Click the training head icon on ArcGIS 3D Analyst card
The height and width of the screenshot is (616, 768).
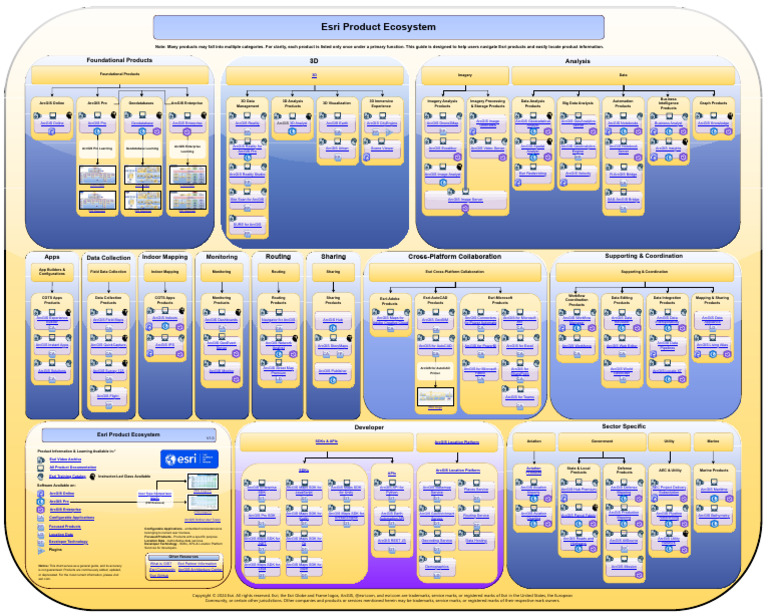[x=309, y=116]
